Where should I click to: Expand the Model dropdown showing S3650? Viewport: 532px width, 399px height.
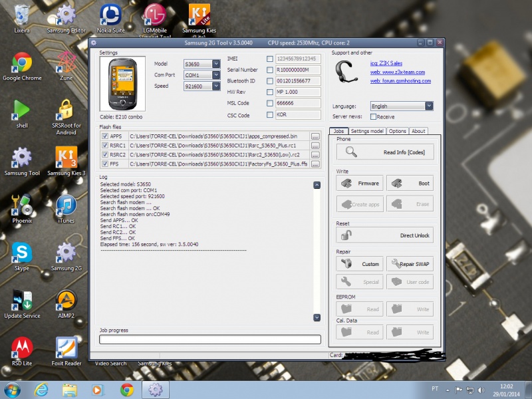[x=216, y=64]
